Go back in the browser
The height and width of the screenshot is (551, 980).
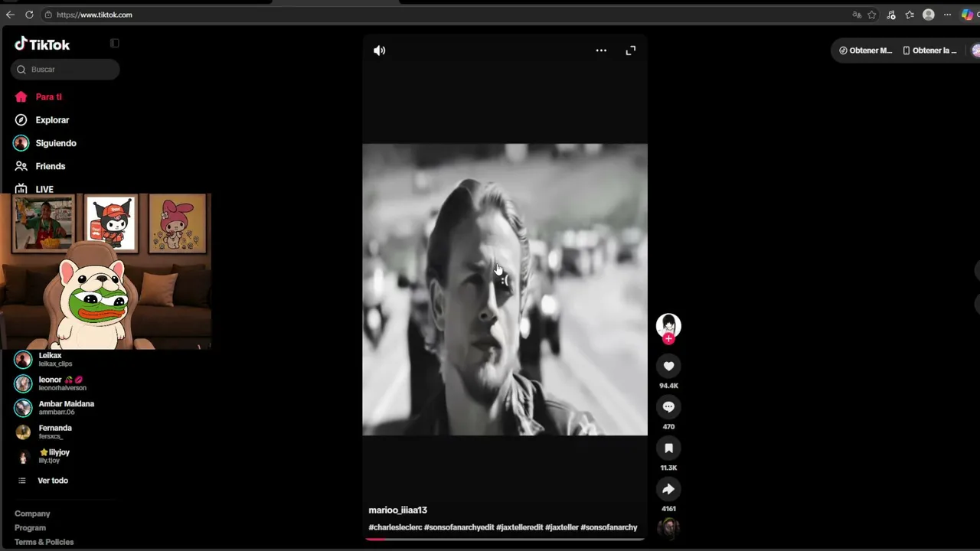10,15
